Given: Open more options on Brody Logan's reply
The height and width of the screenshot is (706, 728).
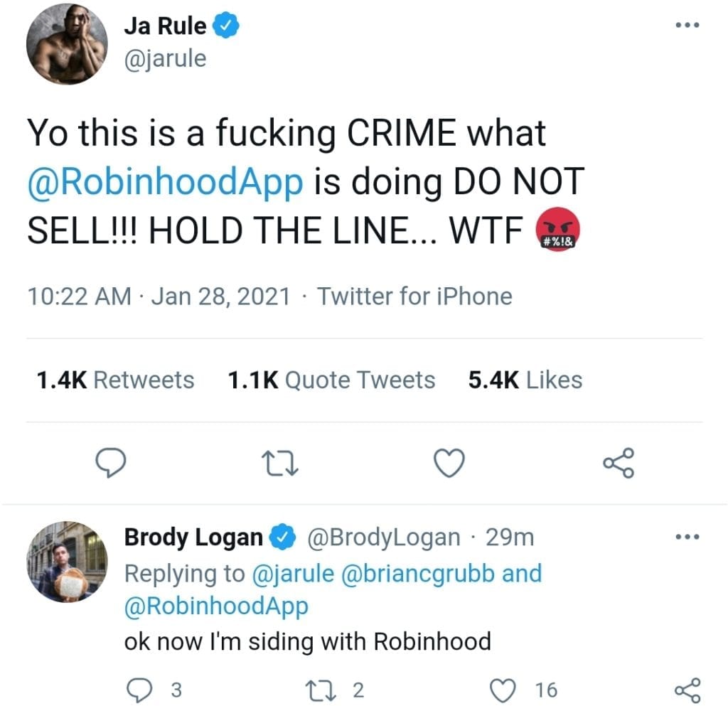Looking at the screenshot, I should 687,537.
